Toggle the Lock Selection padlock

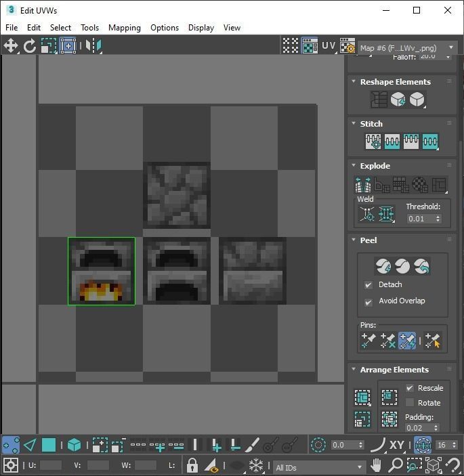pos(192,465)
